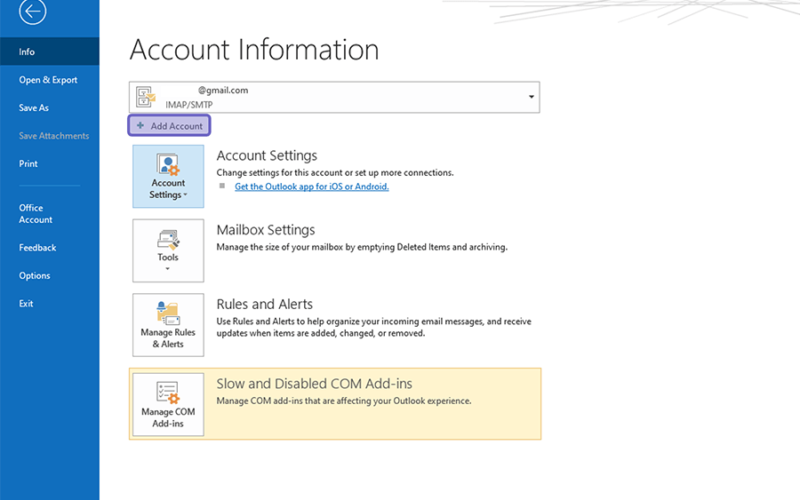Click the back arrow circle icon
This screenshot has width=800, height=500.
(33, 11)
